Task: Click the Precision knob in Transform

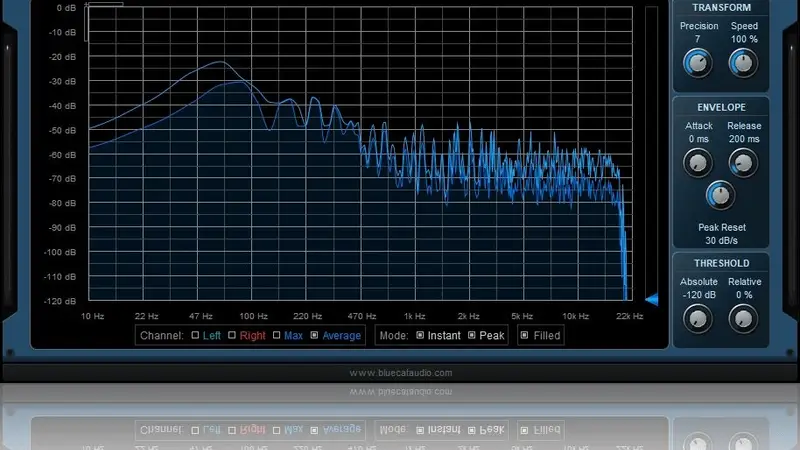Action: (698, 64)
